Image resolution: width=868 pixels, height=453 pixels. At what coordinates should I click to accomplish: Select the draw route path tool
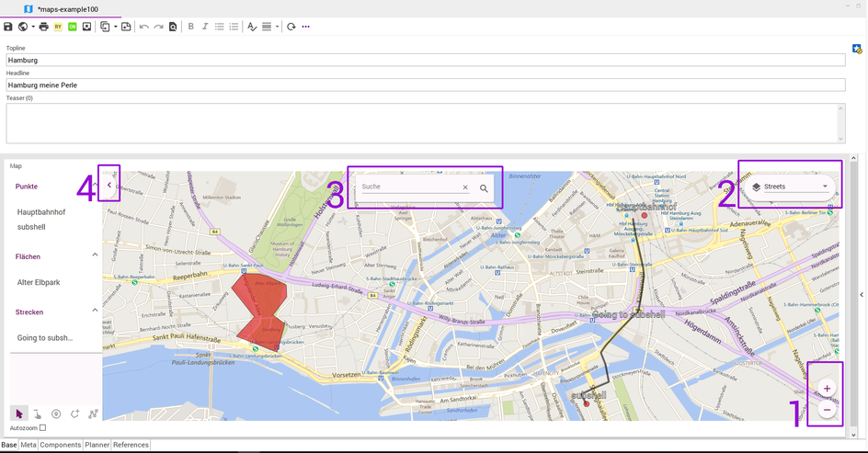pos(93,413)
